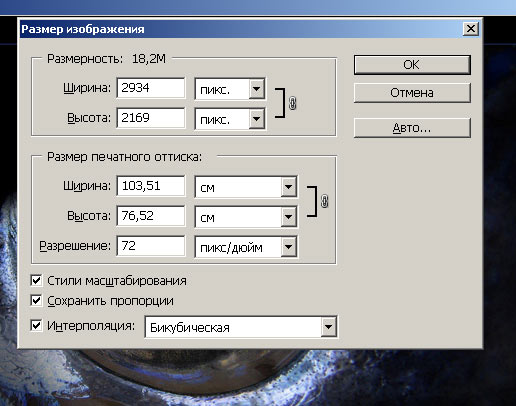Toggle the Интерполяция checkbox
The image size is (516, 406).
[x=36, y=325]
